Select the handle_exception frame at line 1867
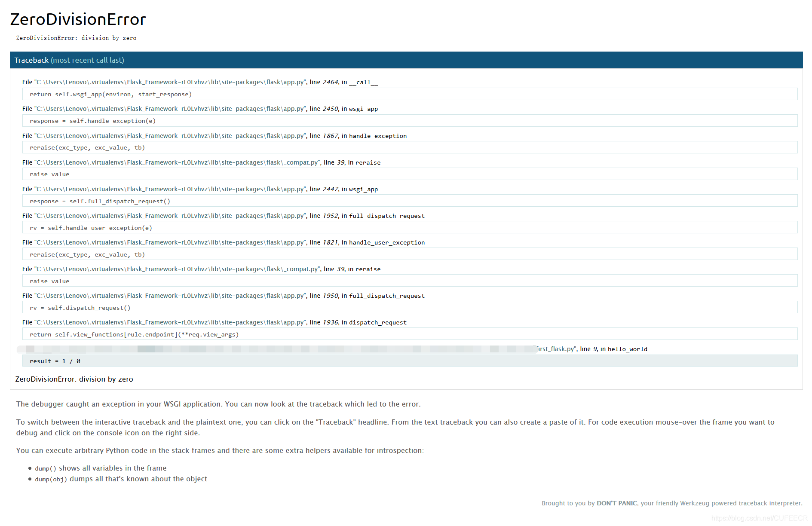The image size is (812, 526). (214, 136)
